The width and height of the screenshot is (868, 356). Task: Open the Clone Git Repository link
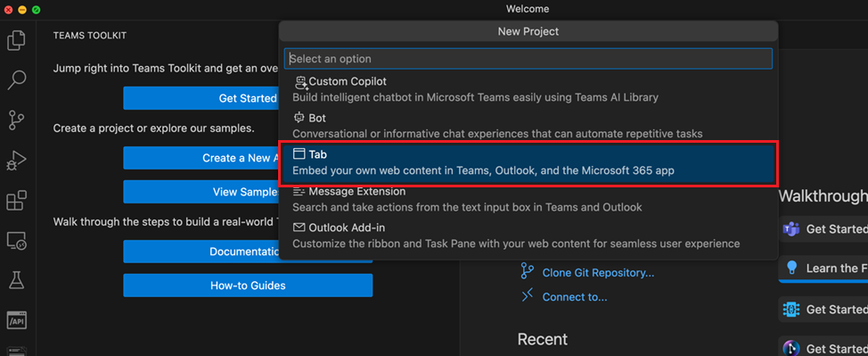click(598, 273)
